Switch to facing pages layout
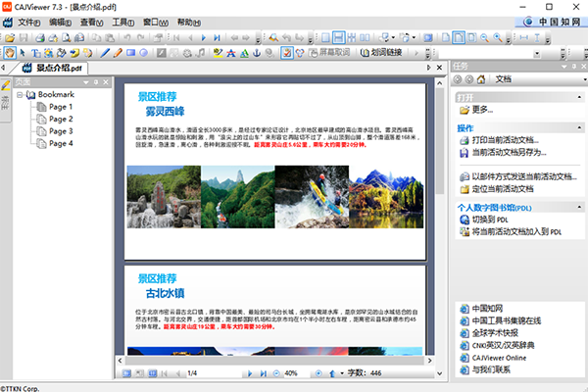 point(365,37)
